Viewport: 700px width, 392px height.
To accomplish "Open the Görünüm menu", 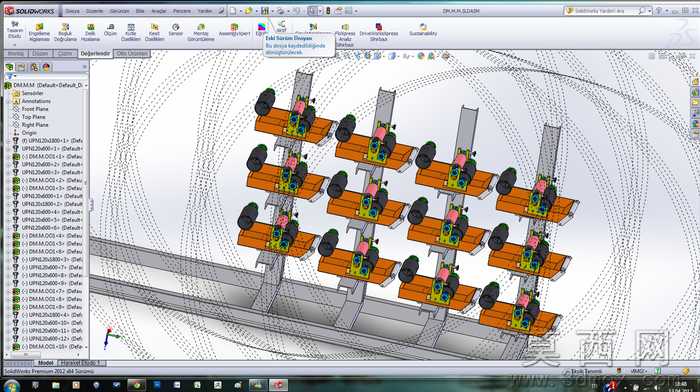I will tap(119, 11).
